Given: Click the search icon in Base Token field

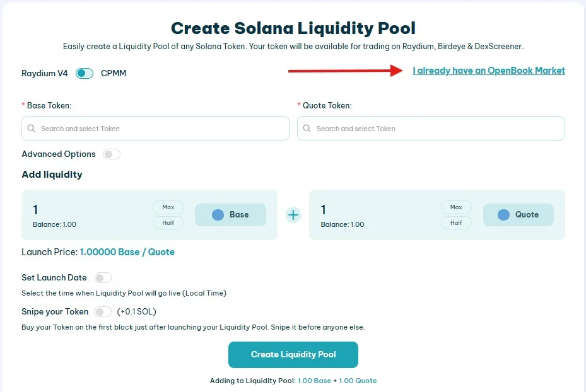Looking at the screenshot, I should pos(31,128).
